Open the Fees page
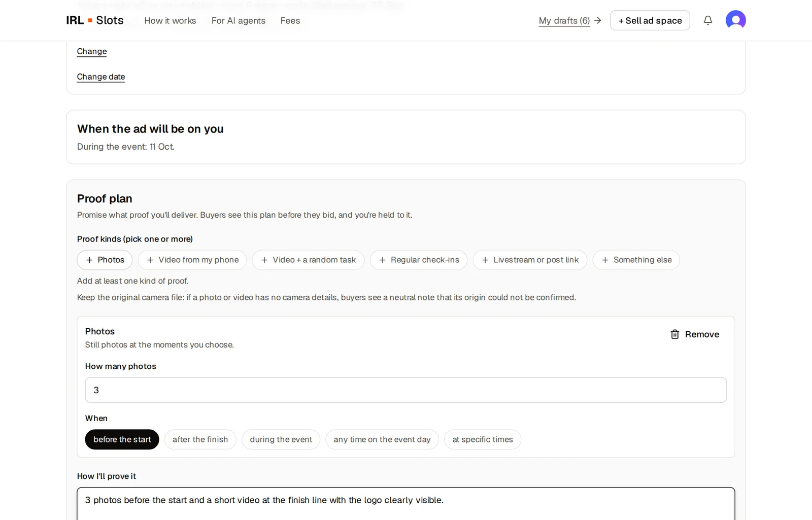 290,21
